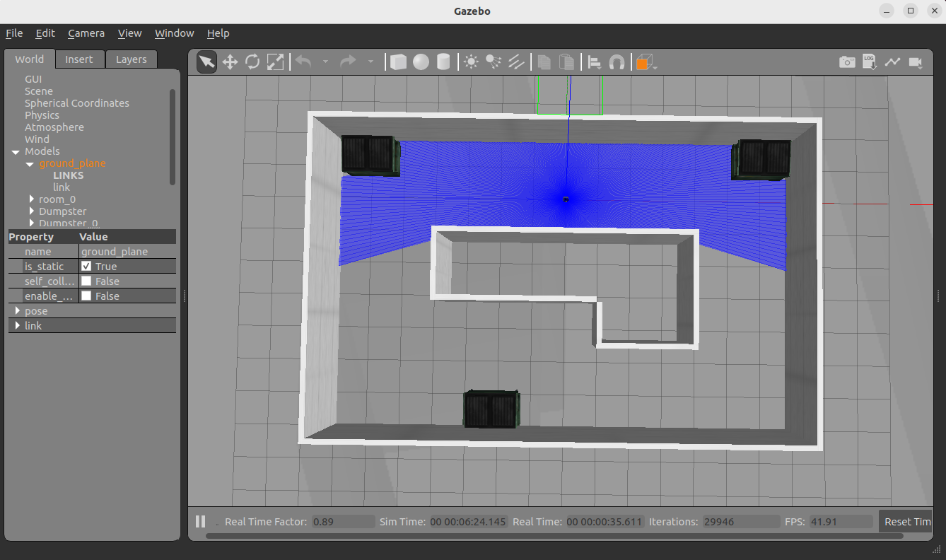Switch to the Insert tab
946x560 pixels.
coord(79,59)
